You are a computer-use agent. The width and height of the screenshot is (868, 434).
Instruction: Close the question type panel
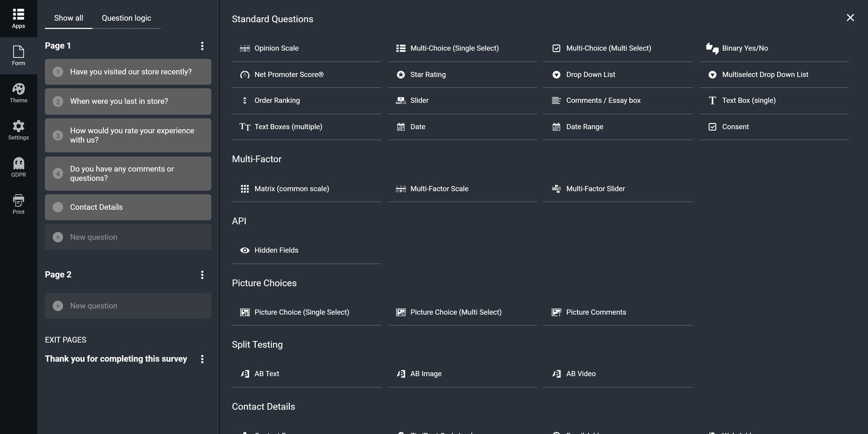(850, 18)
